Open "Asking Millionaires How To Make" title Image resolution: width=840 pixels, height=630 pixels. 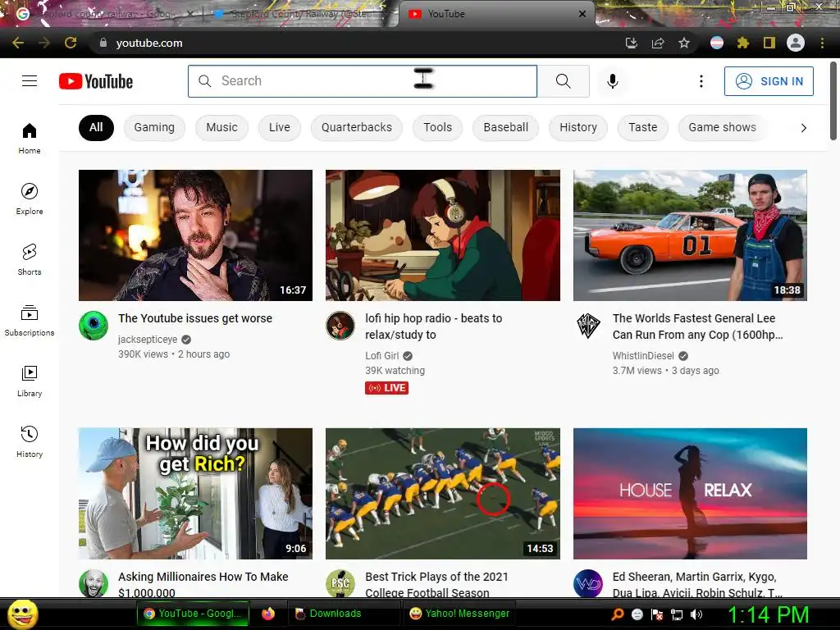pyautogui.click(x=203, y=584)
